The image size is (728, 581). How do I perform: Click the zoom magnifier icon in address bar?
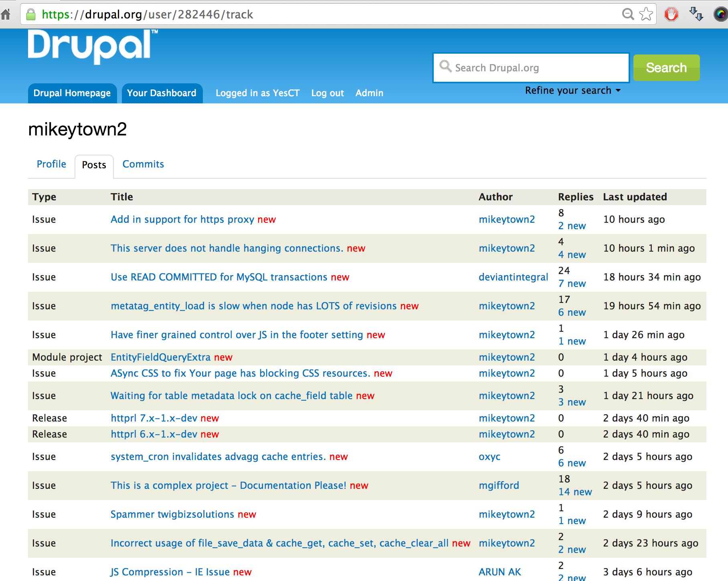tap(628, 14)
